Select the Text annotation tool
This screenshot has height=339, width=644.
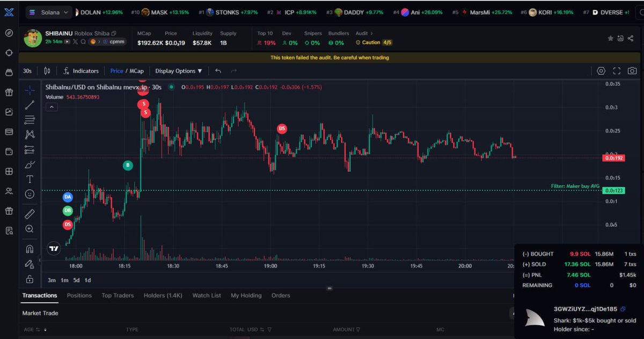(x=30, y=179)
